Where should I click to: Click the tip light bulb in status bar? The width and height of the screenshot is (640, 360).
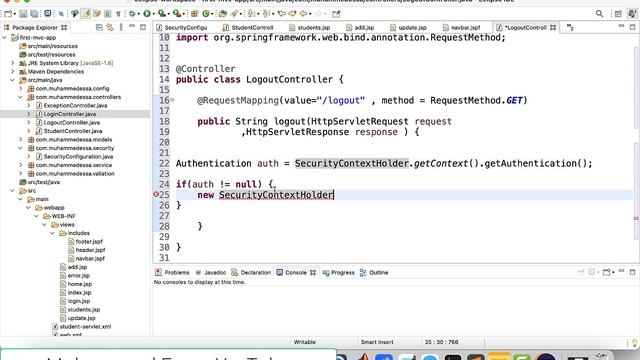(635, 342)
